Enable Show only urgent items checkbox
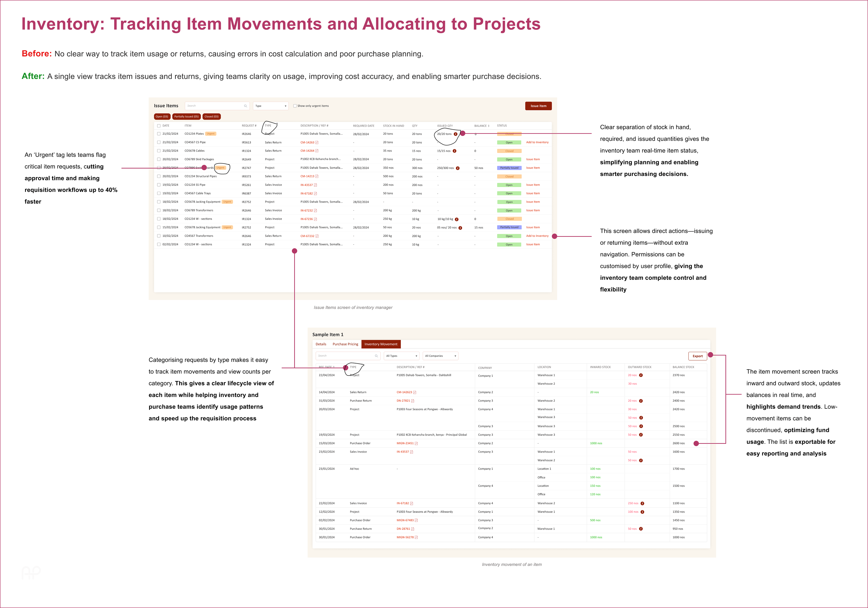The width and height of the screenshot is (868, 608). click(295, 106)
